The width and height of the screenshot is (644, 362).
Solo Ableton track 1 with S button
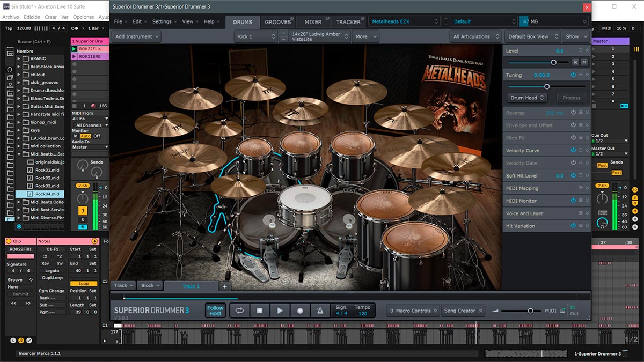point(83,220)
